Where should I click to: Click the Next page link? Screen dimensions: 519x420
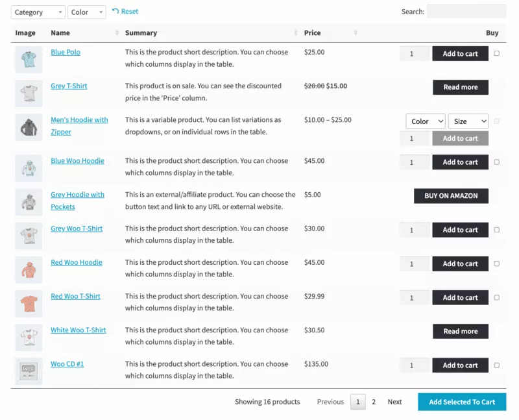point(395,402)
